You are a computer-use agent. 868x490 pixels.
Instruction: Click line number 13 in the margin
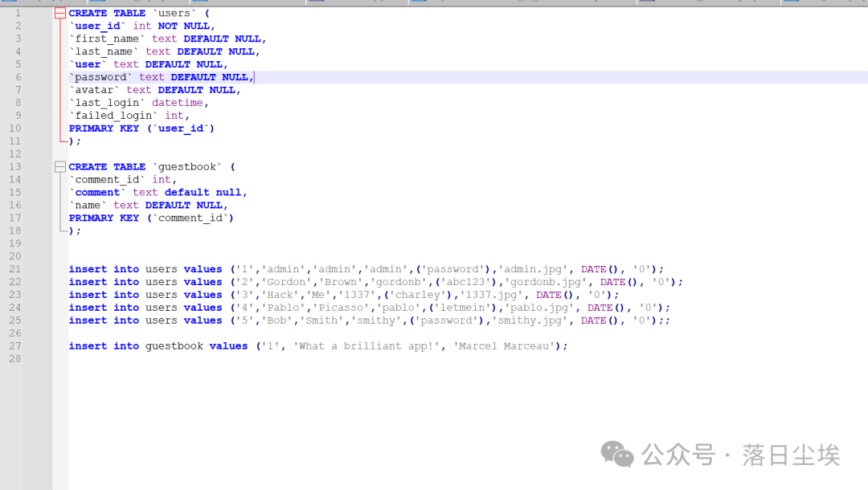(15, 166)
